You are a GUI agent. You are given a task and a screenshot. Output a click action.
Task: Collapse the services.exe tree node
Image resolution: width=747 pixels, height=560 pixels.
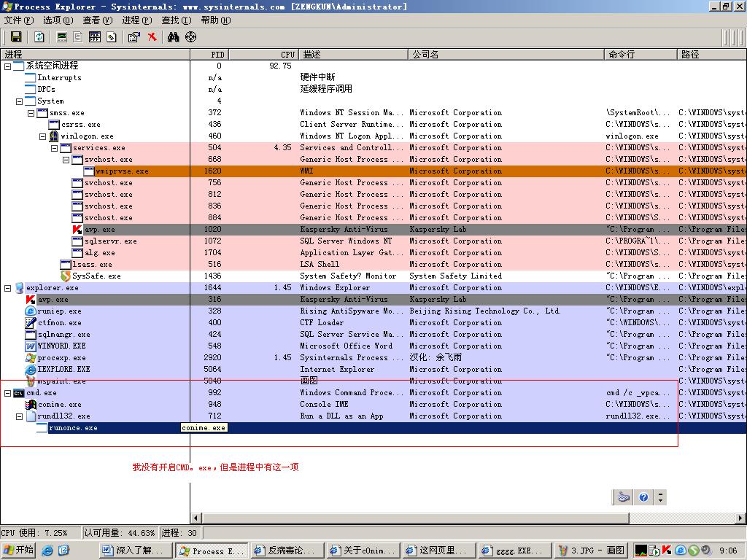tap(55, 148)
